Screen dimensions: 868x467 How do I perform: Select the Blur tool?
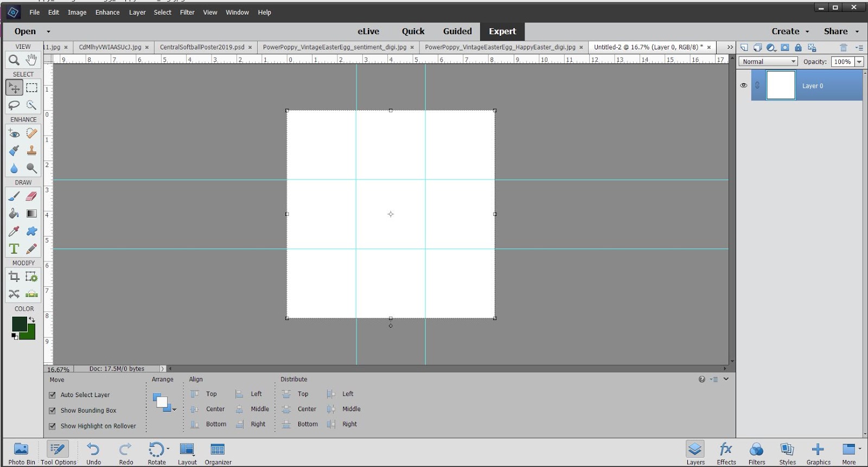(14, 168)
